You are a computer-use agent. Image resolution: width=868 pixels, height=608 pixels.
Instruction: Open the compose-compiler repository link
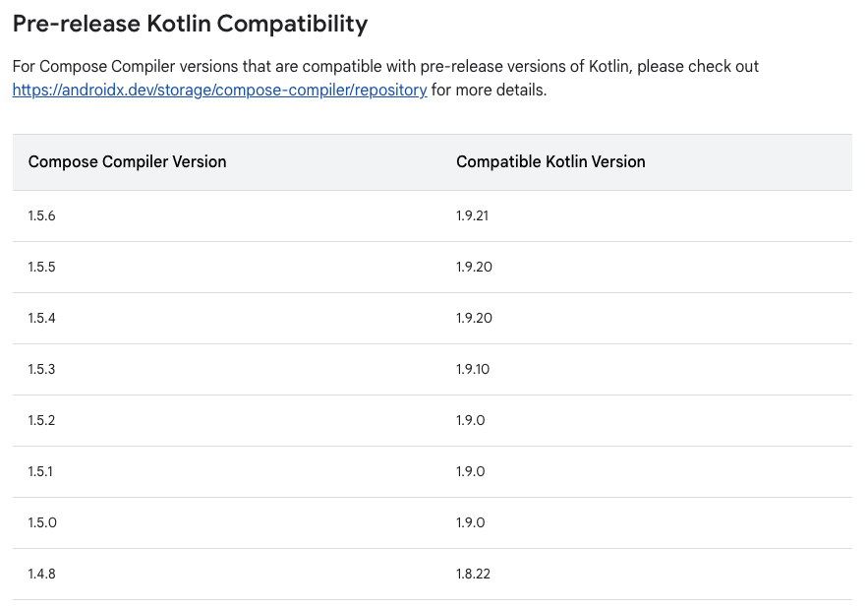click(218, 90)
